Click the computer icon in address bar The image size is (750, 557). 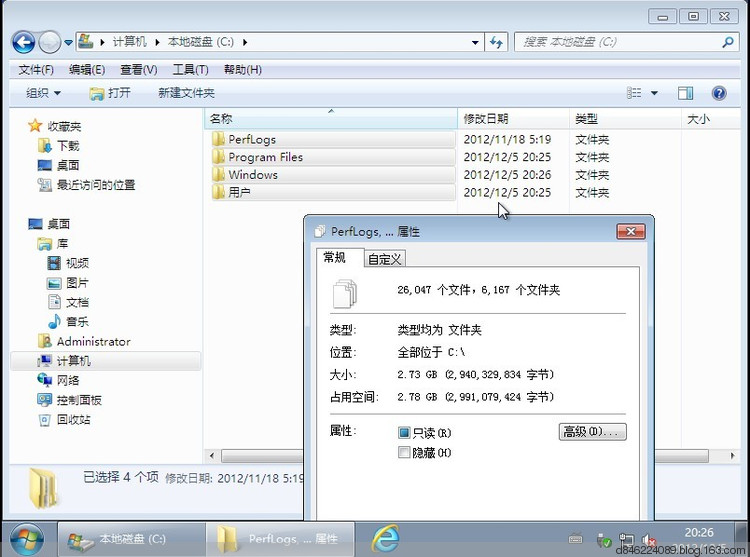[x=86, y=42]
